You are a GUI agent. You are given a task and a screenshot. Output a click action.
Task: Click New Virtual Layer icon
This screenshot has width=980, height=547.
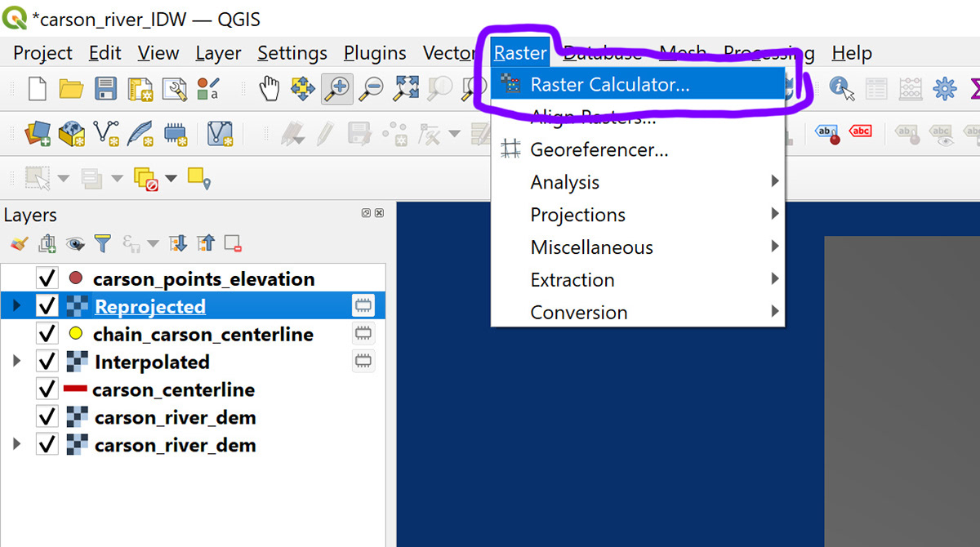[x=220, y=132]
